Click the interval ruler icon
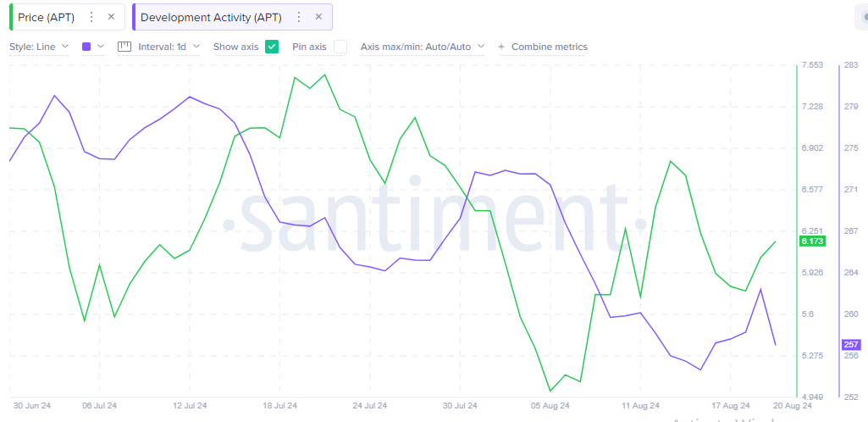The height and width of the screenshot is (422, 868). pyautogui.click(x=124, y=47)
